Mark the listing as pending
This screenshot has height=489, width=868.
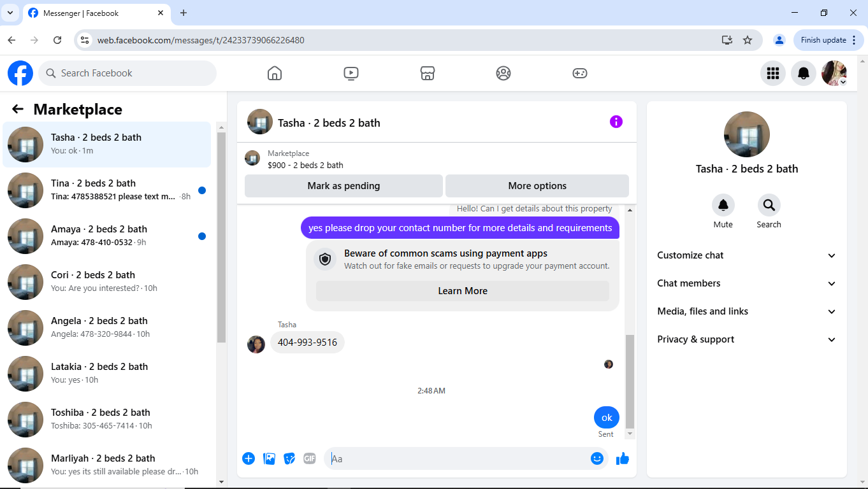(x=344, y=186)
